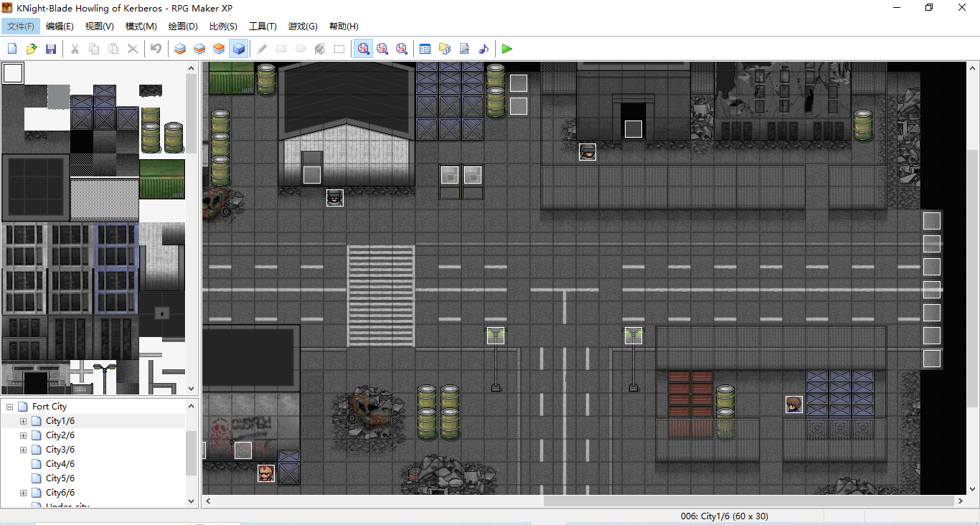Select the event on the dark doorway
The height and width of the screenshot is (525, 980).
633,129
